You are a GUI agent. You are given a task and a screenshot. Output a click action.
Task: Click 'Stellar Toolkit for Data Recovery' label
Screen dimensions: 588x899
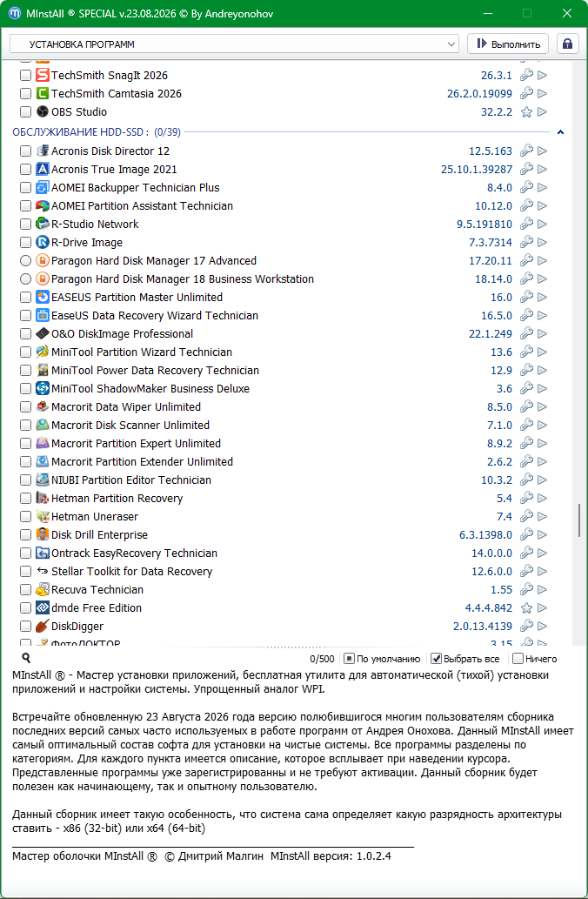[x=132, y=572]
